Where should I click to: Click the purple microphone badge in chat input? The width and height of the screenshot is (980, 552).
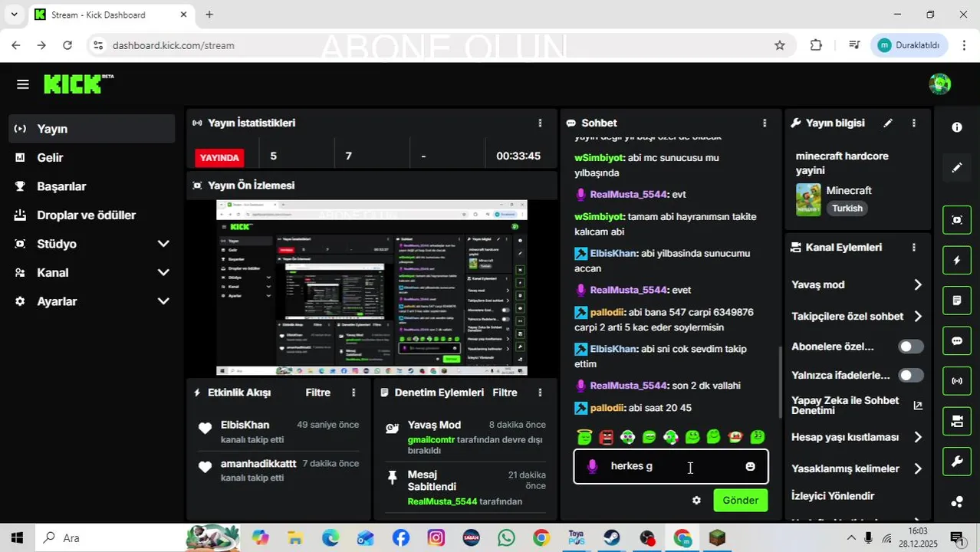(x=592, y=466)
